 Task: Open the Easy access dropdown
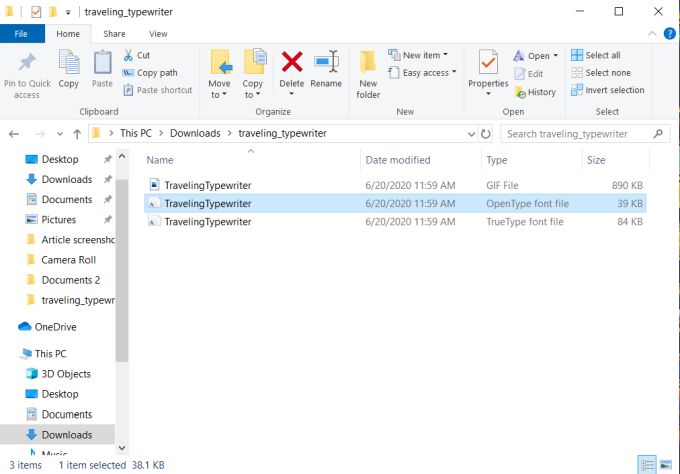point(422,72)
